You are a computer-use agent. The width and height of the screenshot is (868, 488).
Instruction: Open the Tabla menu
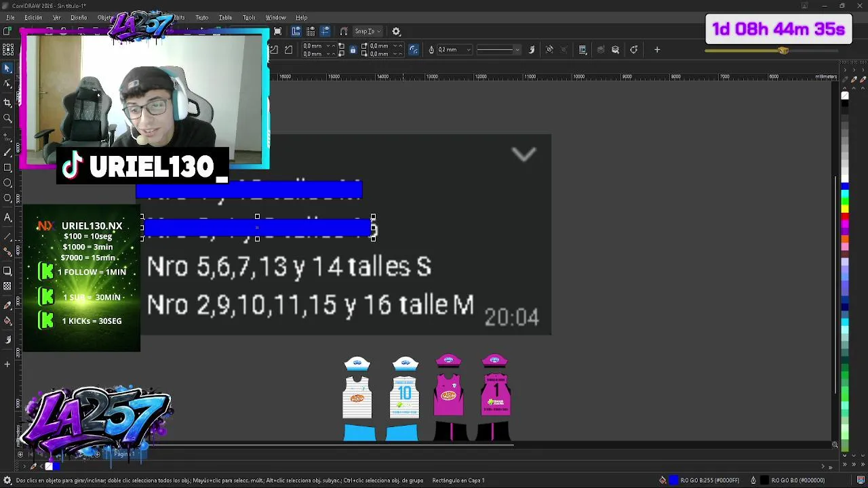tap(225, 18)
